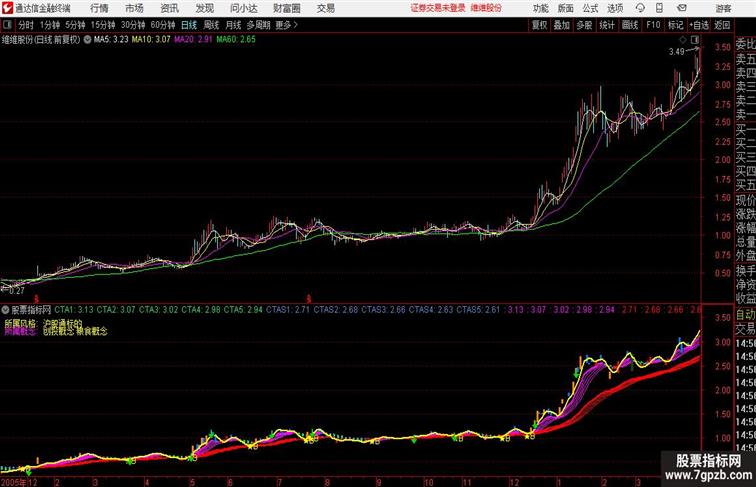Open the 选项 menu
The height and width of the screenshot is (487, 756).
(615, 8)
